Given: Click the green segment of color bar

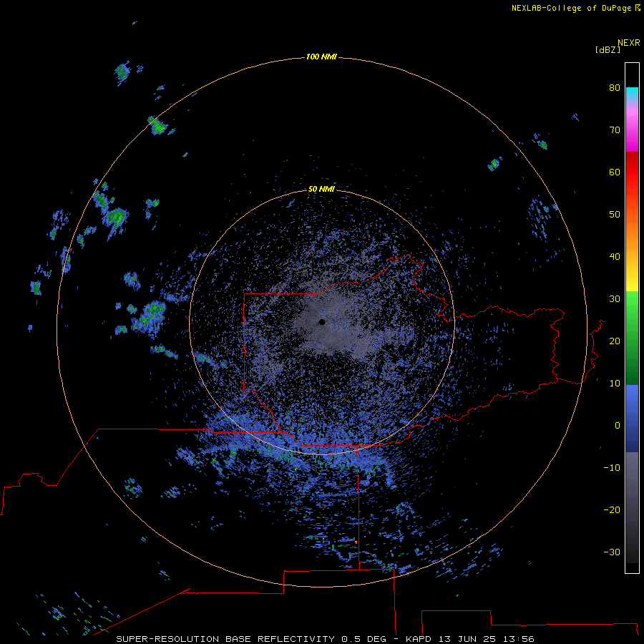Looking at the screenshot, I should (632, 338).
